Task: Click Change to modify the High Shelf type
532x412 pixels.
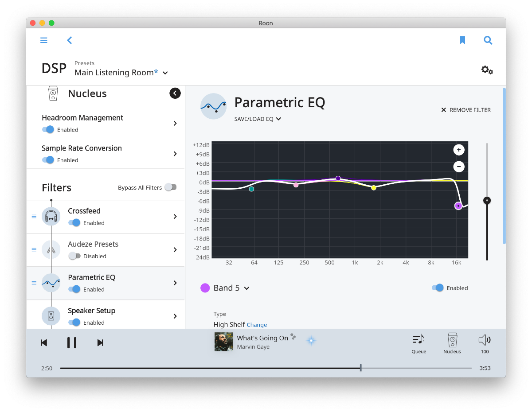Action: [x=257, y=325]
